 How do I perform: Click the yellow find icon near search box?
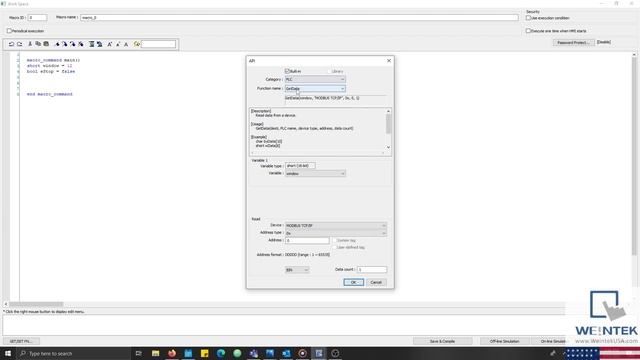[x=137, y=44]
